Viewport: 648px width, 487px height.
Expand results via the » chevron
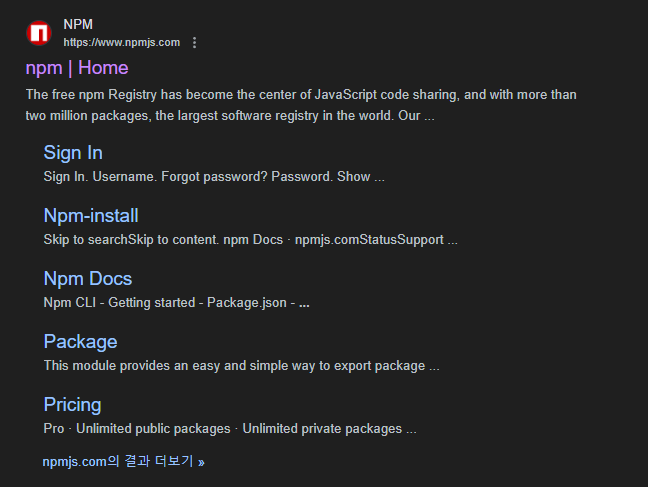point(201,463)
